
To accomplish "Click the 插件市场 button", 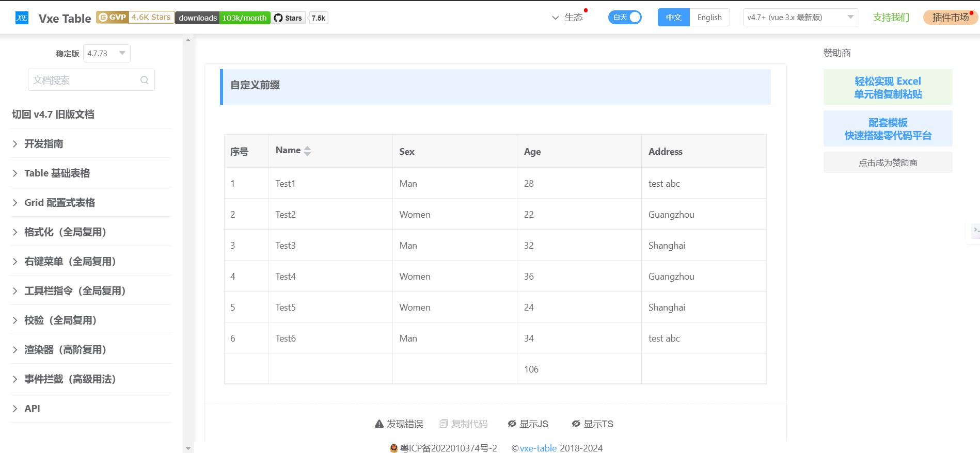I will 950,18.
